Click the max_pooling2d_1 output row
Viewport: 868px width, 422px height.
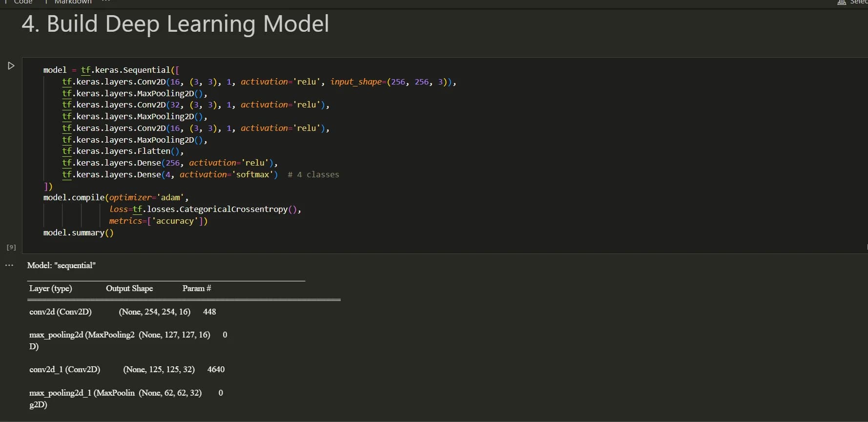tap(126, 399)
